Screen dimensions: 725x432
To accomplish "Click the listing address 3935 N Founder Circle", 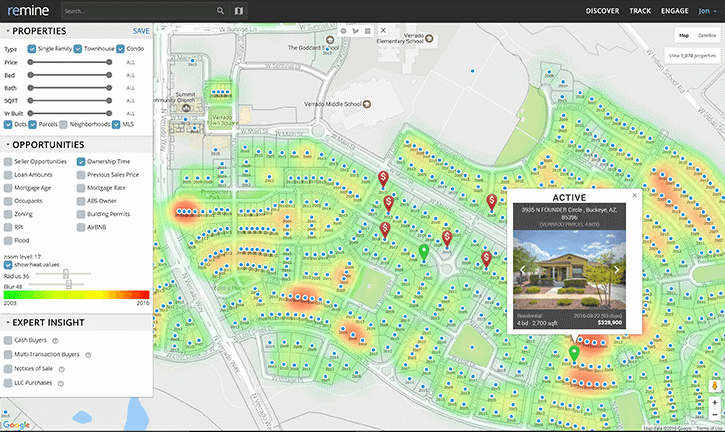I will [569, 213].
